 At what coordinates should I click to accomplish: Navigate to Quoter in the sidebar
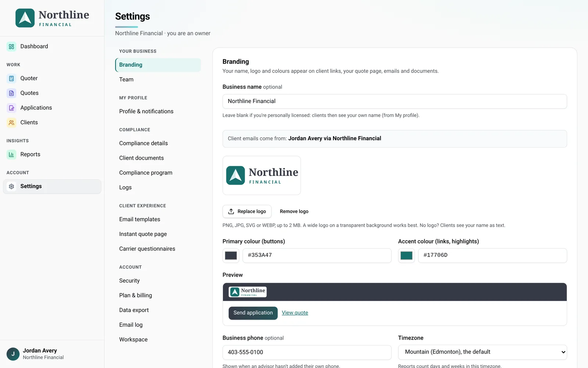(52, 78)
